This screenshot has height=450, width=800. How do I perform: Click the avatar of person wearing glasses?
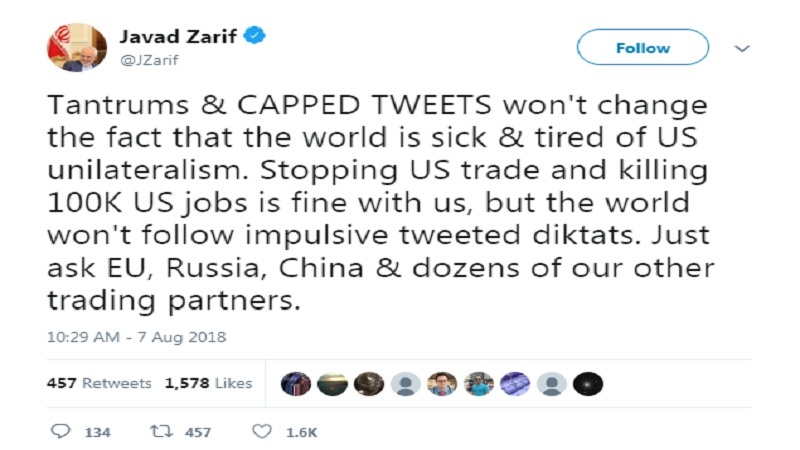click(x=443, y=383)
